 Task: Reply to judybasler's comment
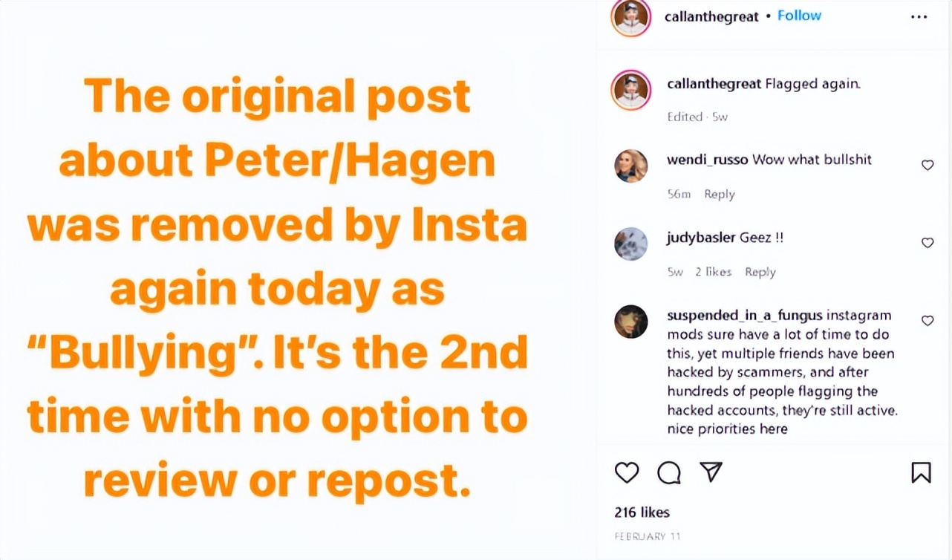(760, 272)
